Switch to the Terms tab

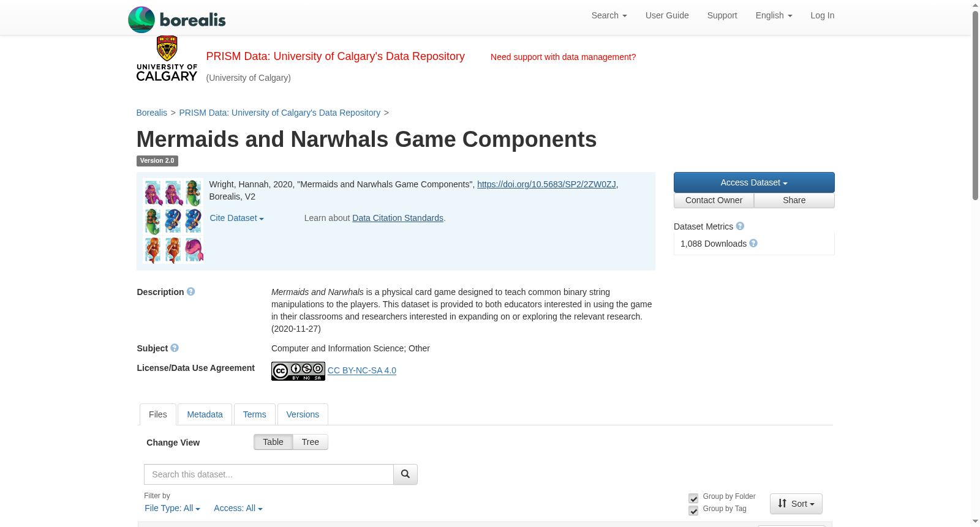254,414
